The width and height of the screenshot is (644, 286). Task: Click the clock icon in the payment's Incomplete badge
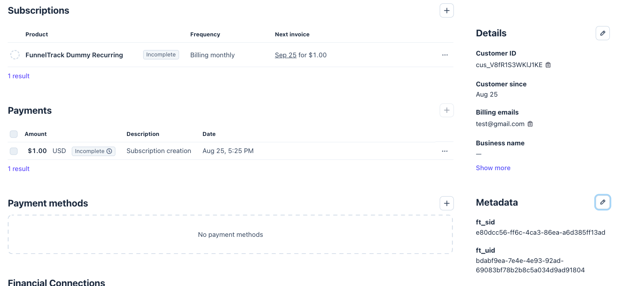tap(109, 151)
